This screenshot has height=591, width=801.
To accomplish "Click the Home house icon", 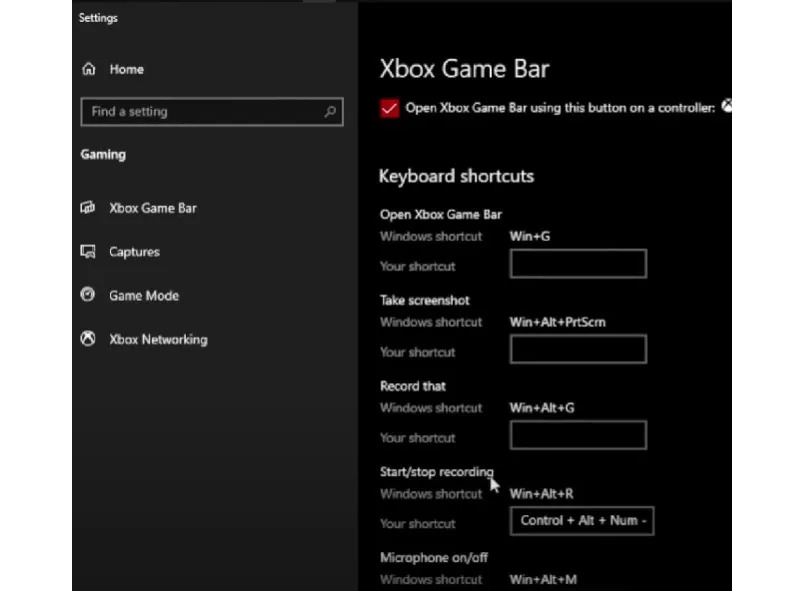I will point(86,69).
